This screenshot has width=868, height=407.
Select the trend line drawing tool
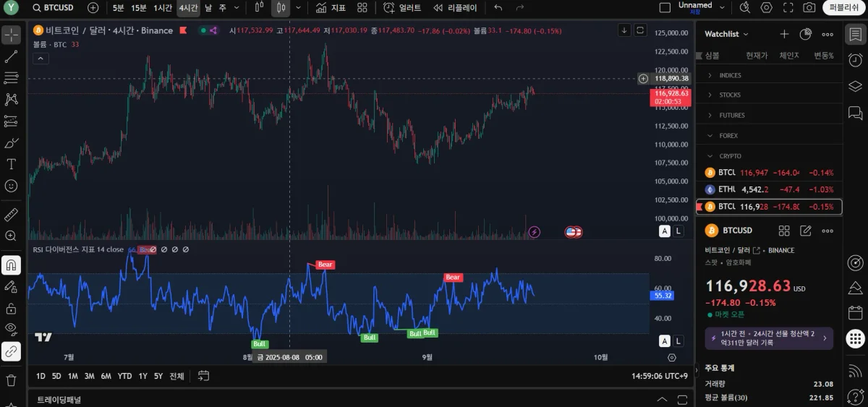11,56
